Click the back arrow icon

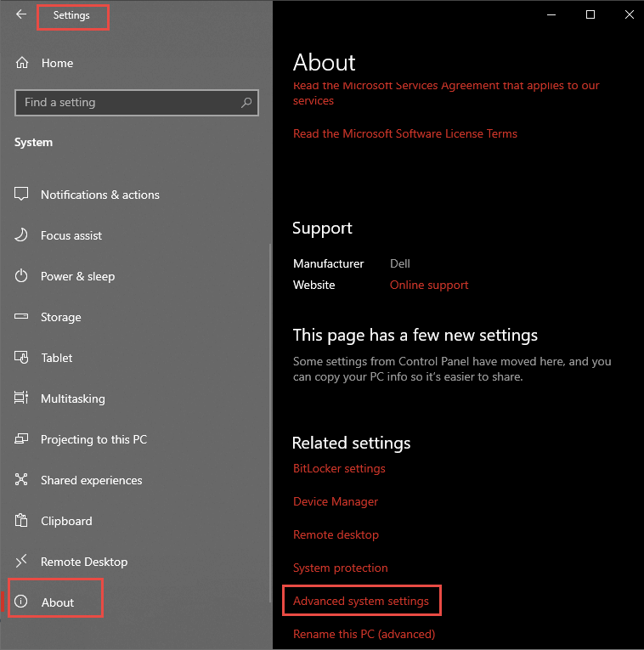(21, 14)
